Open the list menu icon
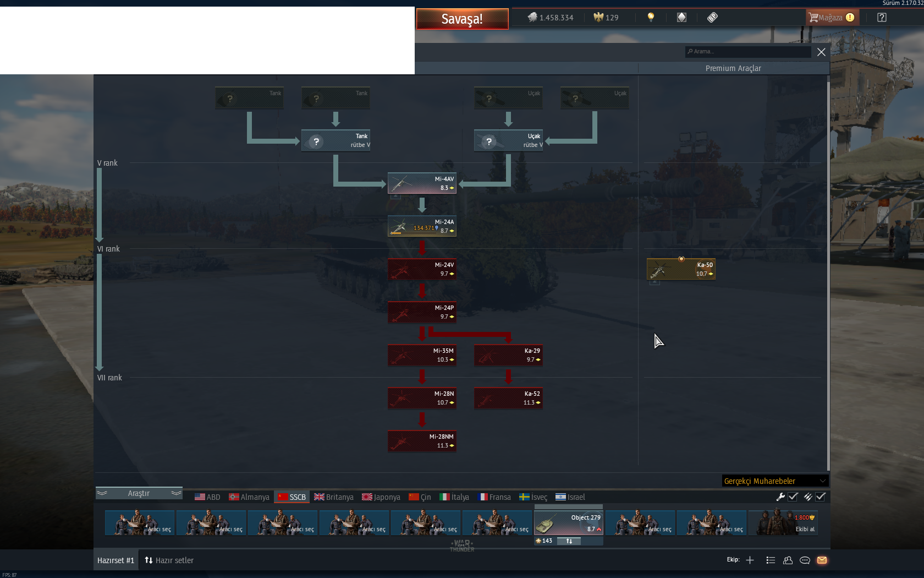Screen dimensions: 924x578 click(x=771, y=560)
